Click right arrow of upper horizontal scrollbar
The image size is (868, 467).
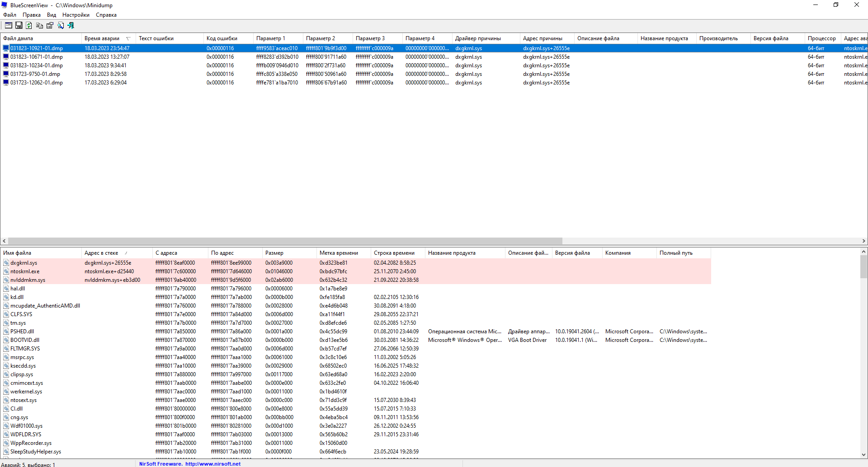(863, 241)
